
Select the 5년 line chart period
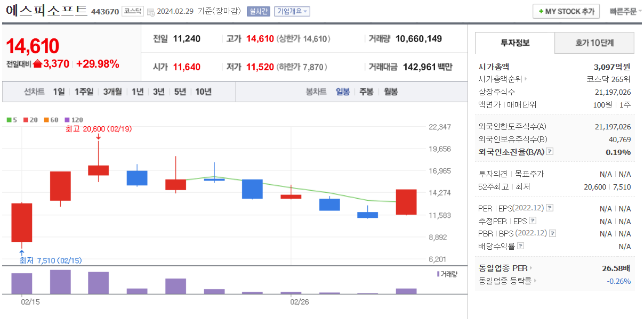[x=180, y=92]
